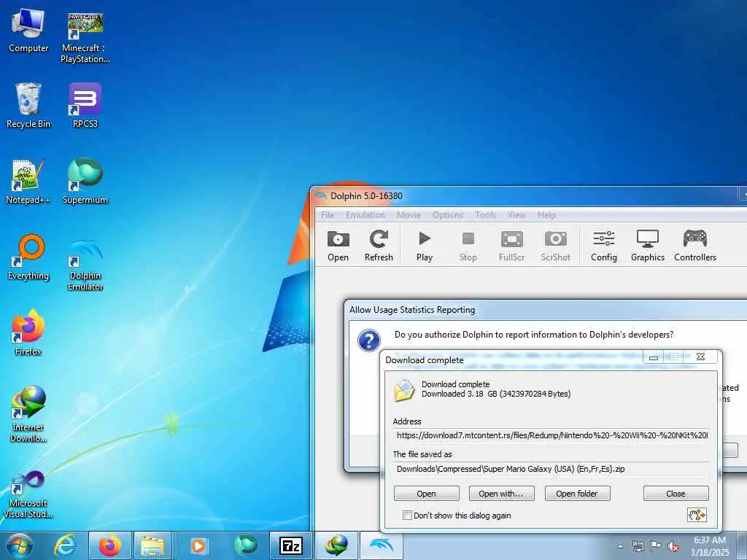747x560 pixels.
Task: Click the Computer desktop icon
Action: point(28,31)
